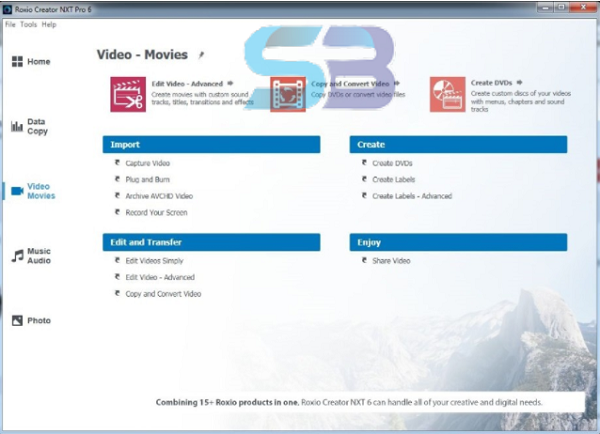Click the Edit Video - Advanced heading text
This screenshot has width=600, height=434.
click(187, 83)
